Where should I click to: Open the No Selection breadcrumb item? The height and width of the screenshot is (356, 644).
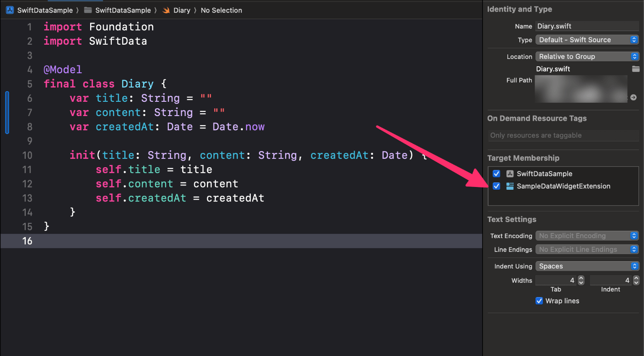click(x=221, y=10)
